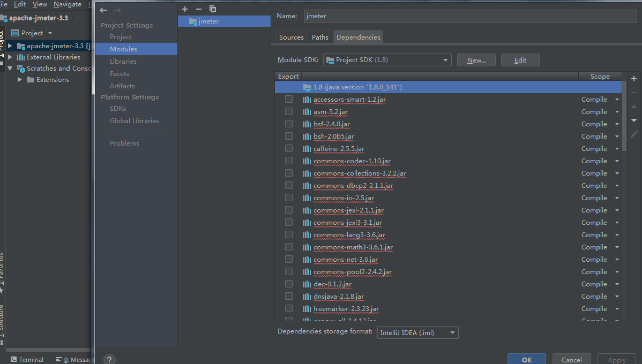The width and height of the screenshot is (642, 364).
Task: Confirm with the OK button
Action: coord(527,360)
